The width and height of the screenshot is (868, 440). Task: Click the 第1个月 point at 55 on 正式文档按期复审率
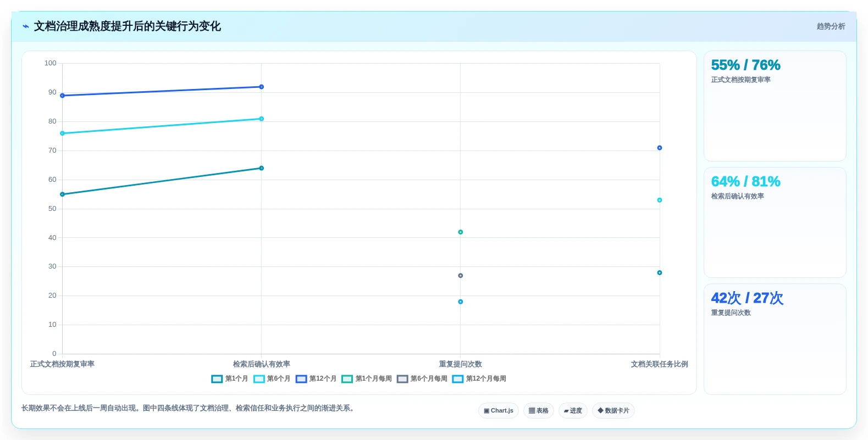[x=63, y=194]
